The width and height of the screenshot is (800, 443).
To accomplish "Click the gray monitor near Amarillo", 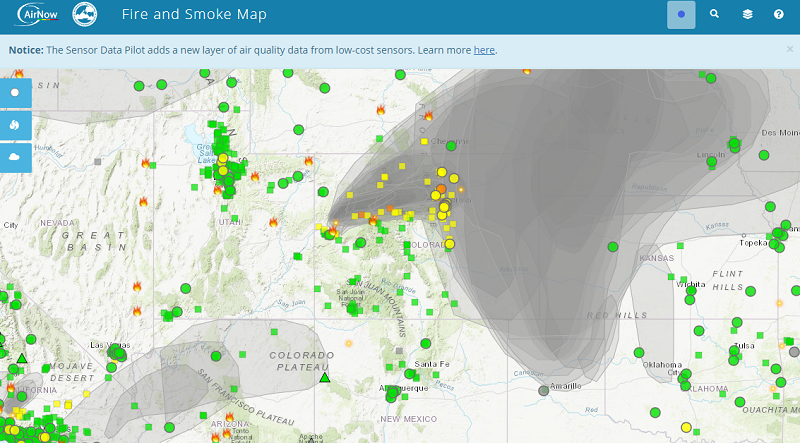I will (x=544, y=391).
